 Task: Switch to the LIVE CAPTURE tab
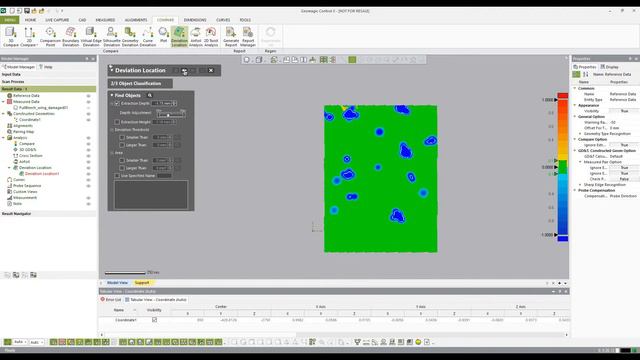click(57, 20)
